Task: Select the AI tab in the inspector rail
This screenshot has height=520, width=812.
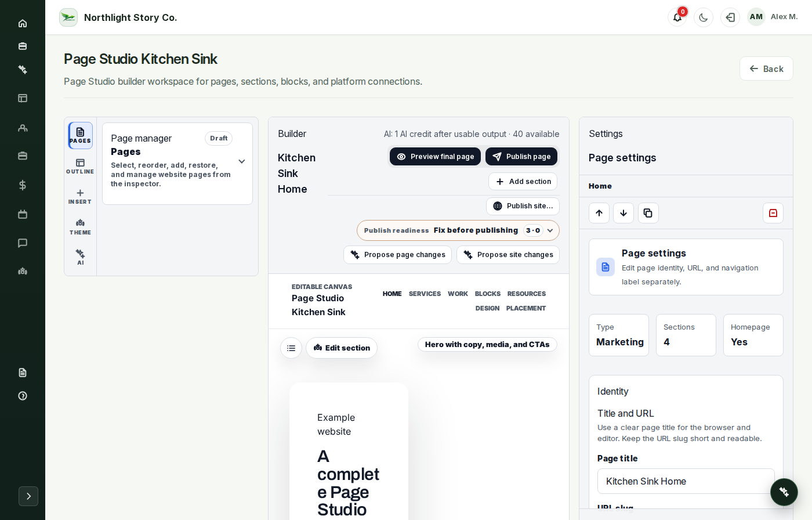Action: click(80, 257)
